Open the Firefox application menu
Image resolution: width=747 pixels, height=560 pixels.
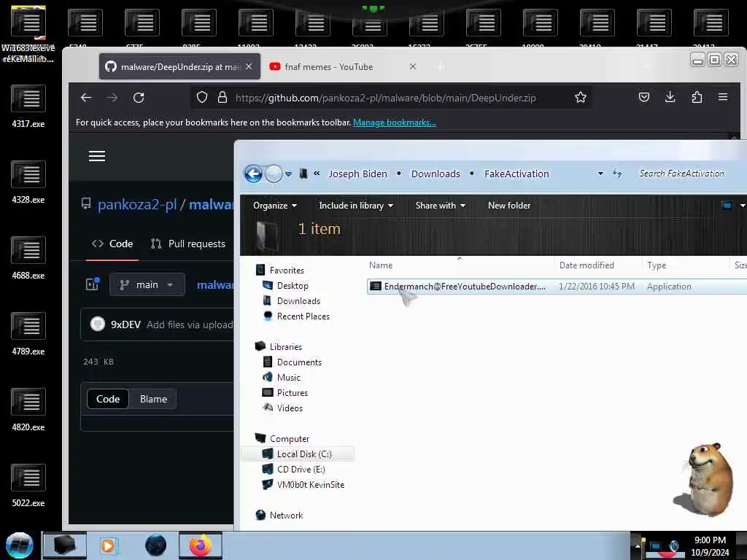point(723,97)
